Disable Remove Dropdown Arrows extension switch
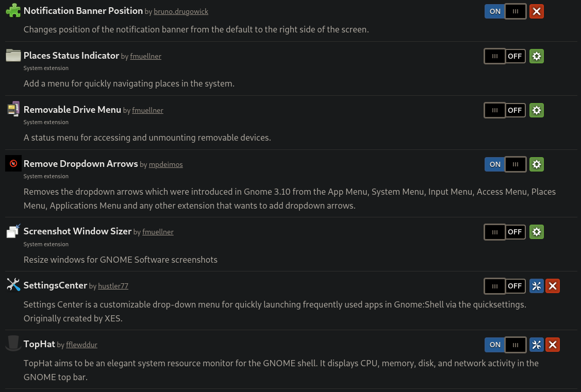 pos(505,164)
